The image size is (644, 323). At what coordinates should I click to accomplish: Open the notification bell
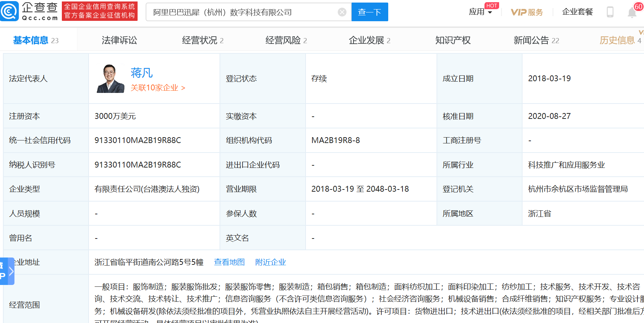(x=632, y=12)
